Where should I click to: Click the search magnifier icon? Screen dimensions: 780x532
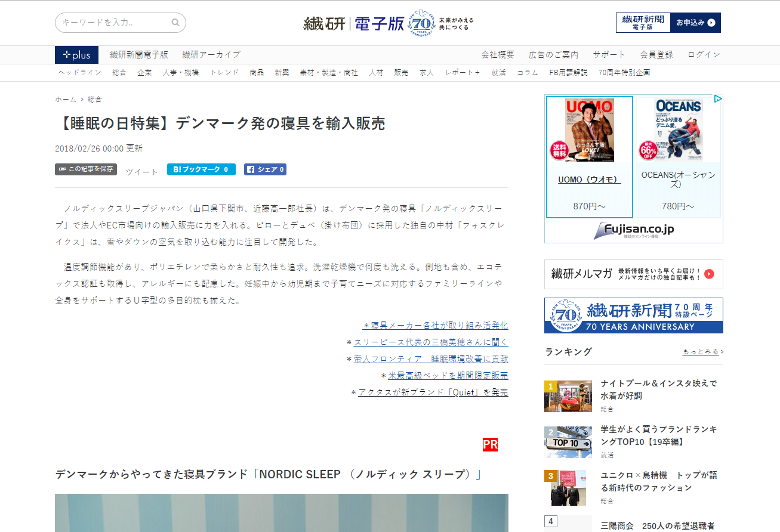pyautogui.click(x=175, y=23)
